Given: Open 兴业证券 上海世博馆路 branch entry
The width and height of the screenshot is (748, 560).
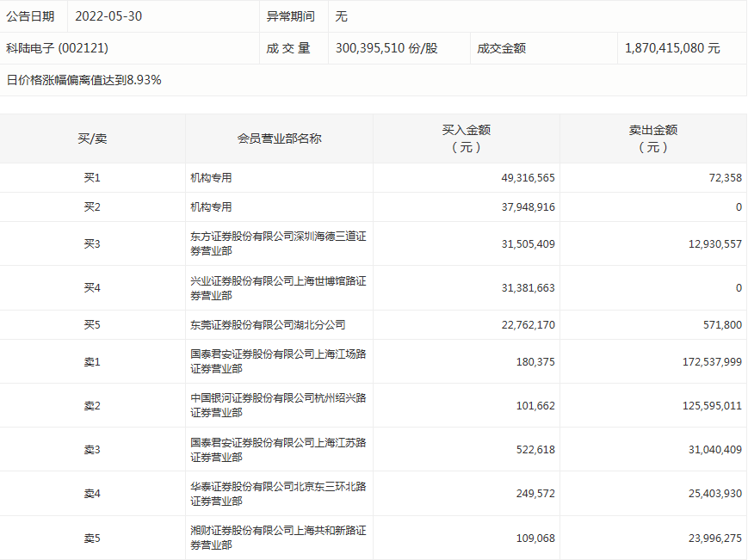Looking at the screenshot, I should pos(278,288).
